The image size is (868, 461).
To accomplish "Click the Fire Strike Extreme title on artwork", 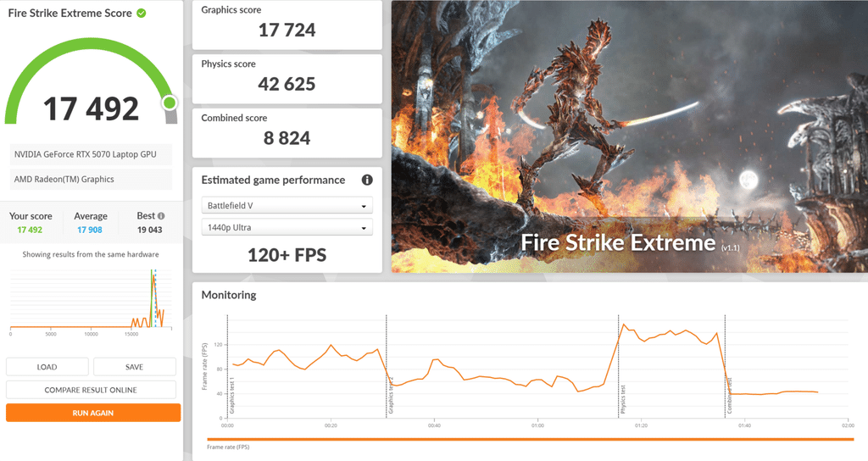I will pyautogui.click(x=618, y=243).
